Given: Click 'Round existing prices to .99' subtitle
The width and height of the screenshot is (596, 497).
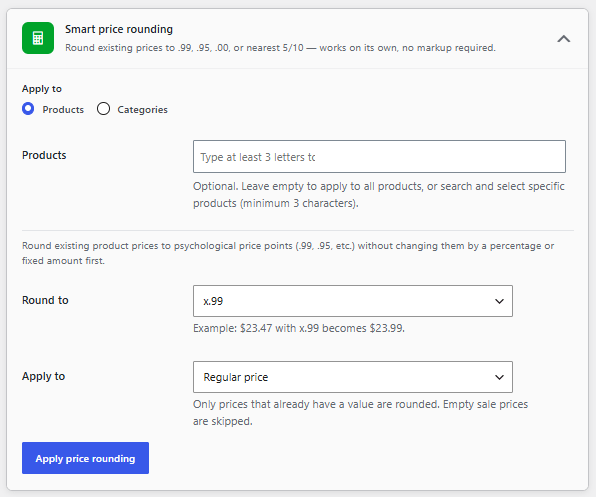Looking at the screenshot, I should (281, 48).
